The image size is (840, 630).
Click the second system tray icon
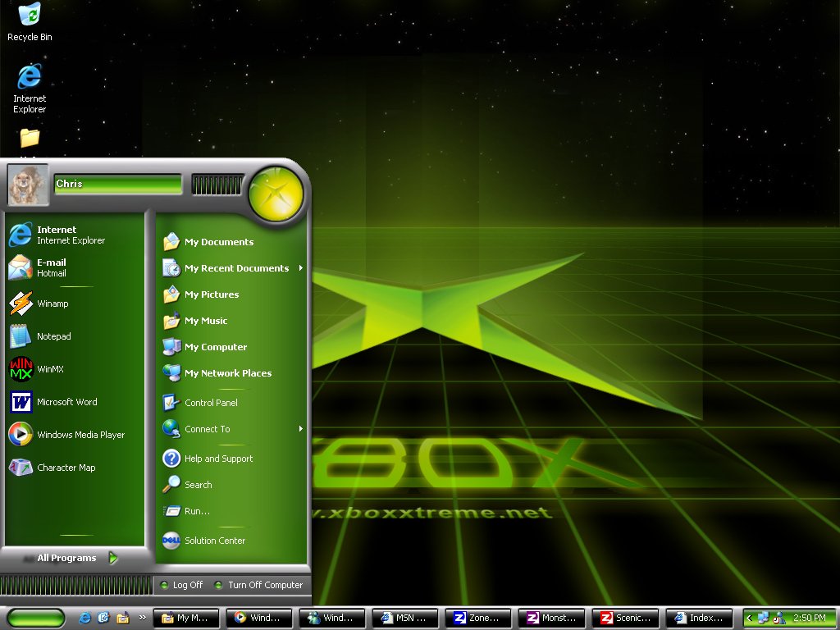click(x=779, y=619)
